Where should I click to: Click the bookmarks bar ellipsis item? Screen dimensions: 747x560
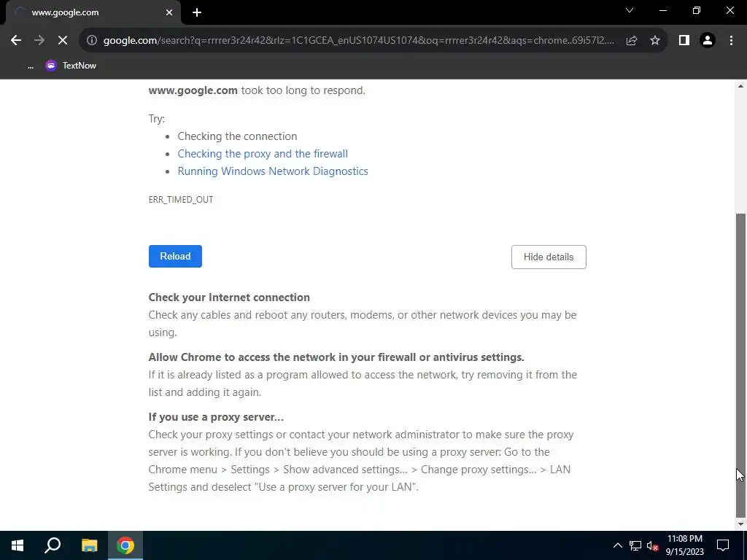point(31,66)
